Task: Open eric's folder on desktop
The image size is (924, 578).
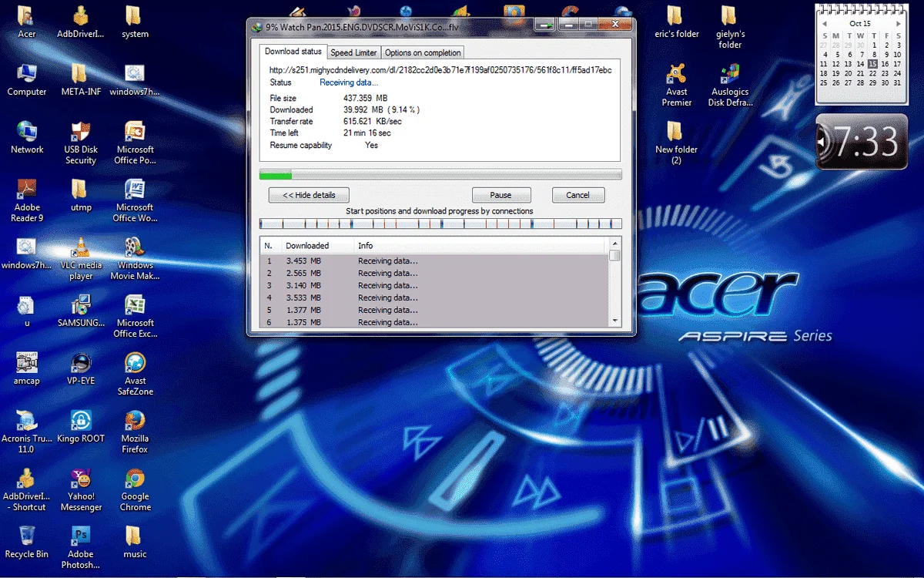Action: point(676,22)
